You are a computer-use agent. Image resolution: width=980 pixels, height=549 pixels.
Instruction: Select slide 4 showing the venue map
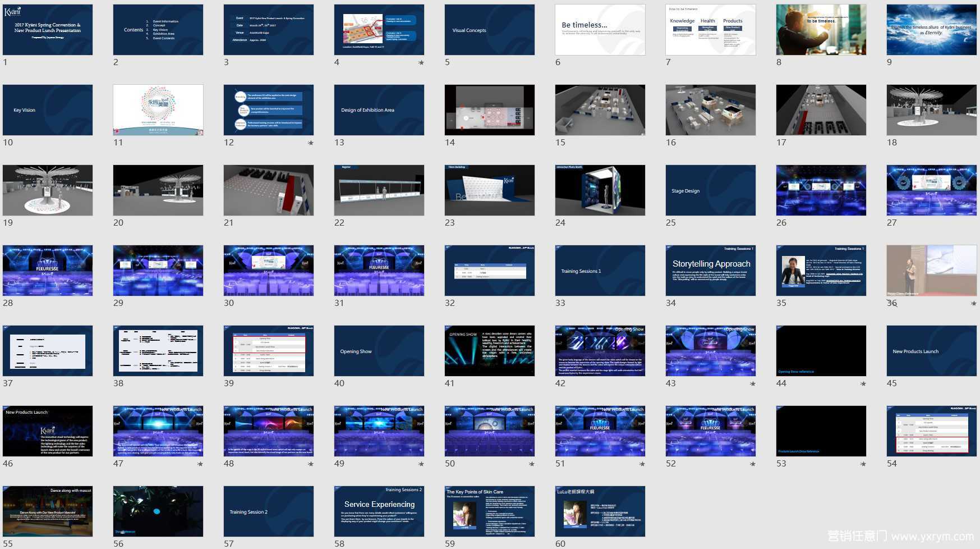click(x=379, y=30)
